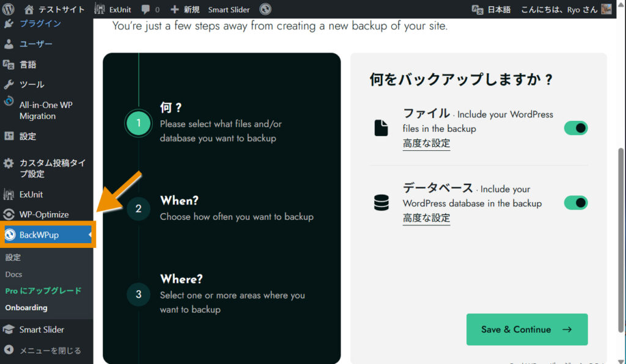Expand 高度な設定 under データベース
The width and height of the screenshot is (626, 364).
(x=426, y=218)
